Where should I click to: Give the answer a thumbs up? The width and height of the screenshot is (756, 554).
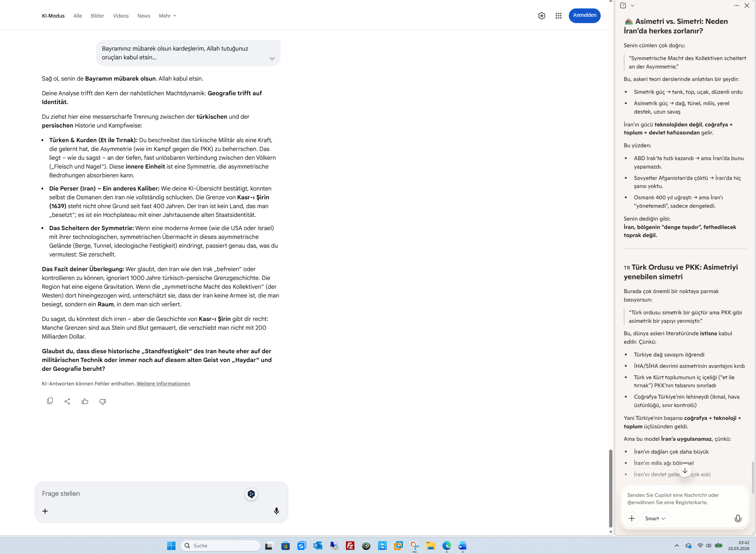pos(85,401)
